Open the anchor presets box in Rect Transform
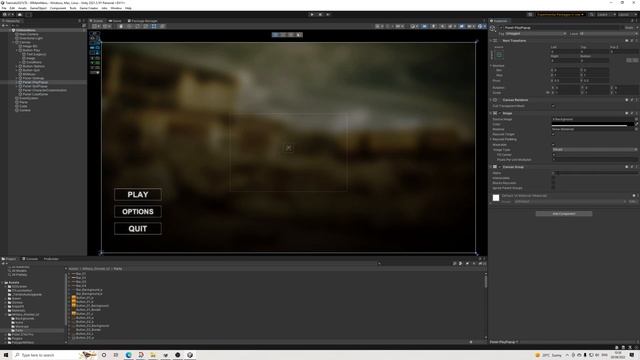The image size is (640, 360). [x=499, y=55]
